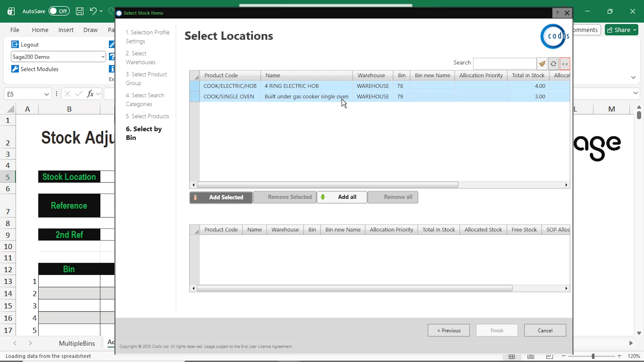The width and height of the screenshot is (644, 362).
Task: Switch to Normal view in the status bar
Action: click(x=512, y=356)
